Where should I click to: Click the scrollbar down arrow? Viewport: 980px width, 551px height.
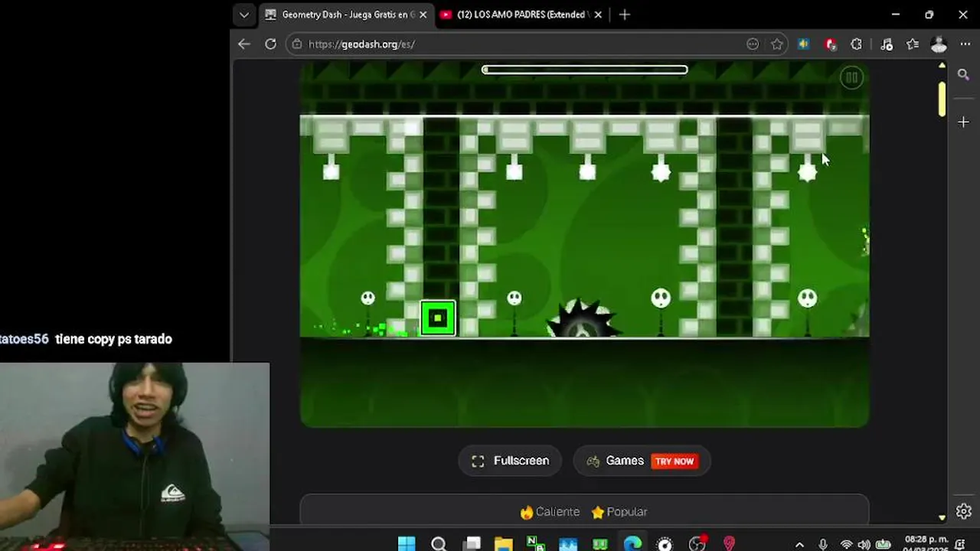tap(942, 517)
